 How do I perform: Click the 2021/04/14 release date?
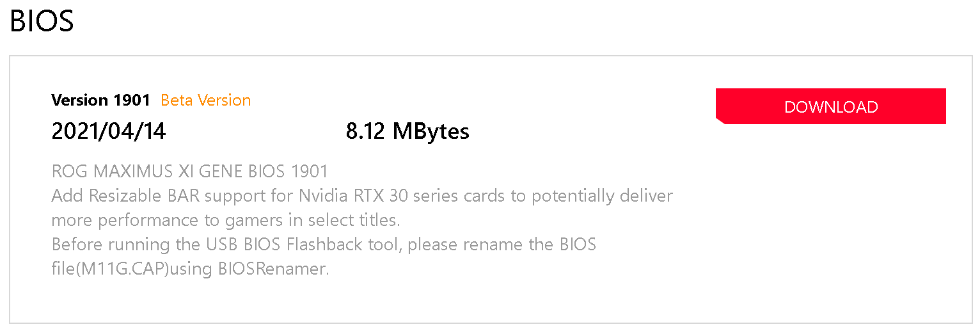[109, 131]
